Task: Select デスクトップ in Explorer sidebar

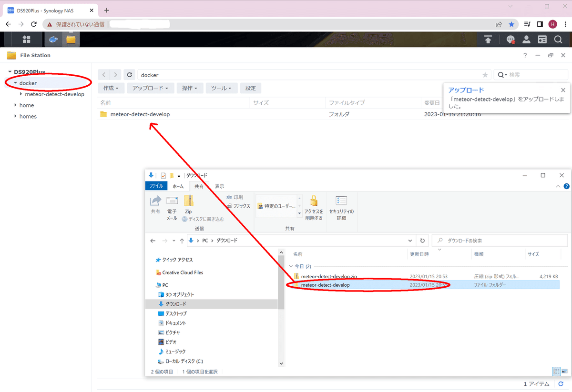Action: 172,313
